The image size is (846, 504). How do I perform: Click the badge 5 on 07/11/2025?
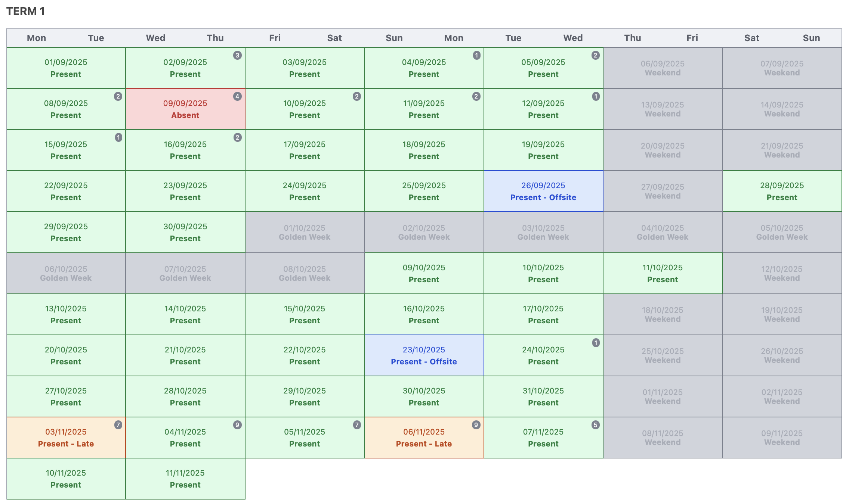pyautogui.click(x=596, y=425)
